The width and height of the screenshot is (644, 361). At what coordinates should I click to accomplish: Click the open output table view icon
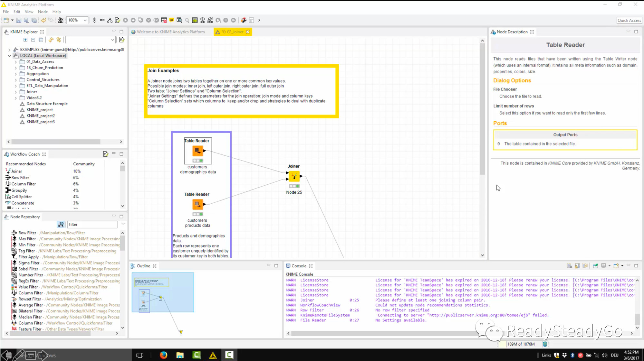[179, 20]
